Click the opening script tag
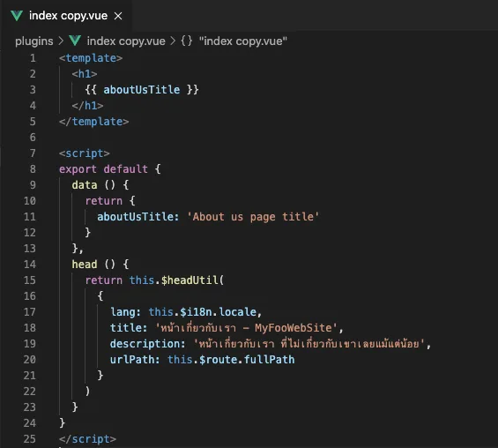 pyautogui.click(x=85, y=153)
